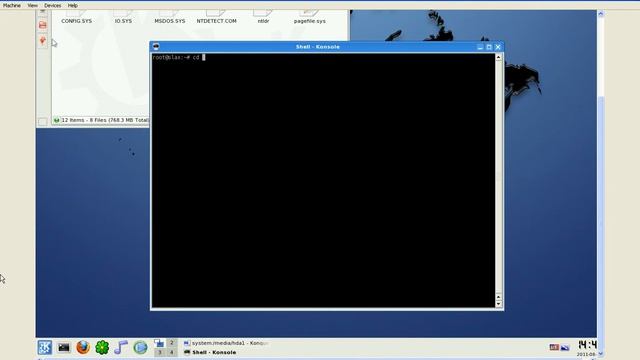Select the IO.SYS file in Konqueror
Image resolution: width=640 pixels, height=360 pixels.
click(123, 17)
